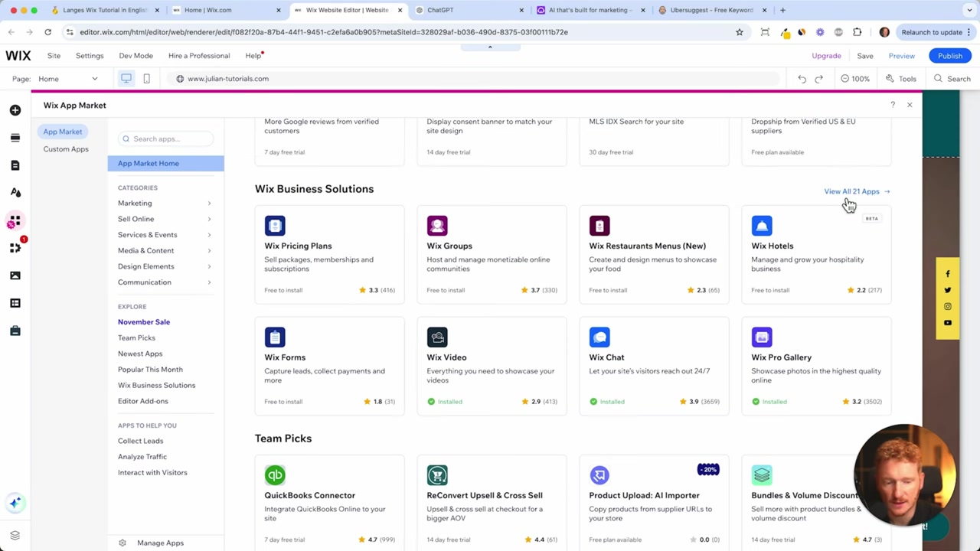Click the Preview link
This screenshot has height=551, width=980.
click(902, 56)
